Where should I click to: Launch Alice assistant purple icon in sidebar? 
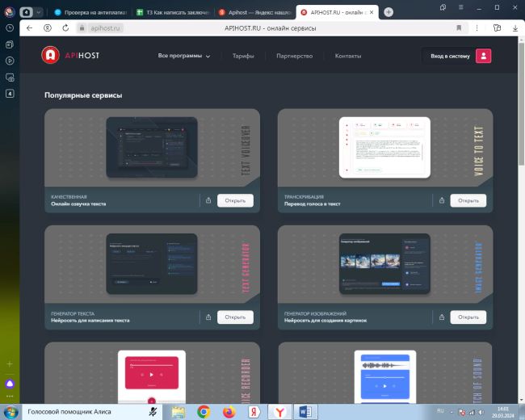[x=10, y=384]
